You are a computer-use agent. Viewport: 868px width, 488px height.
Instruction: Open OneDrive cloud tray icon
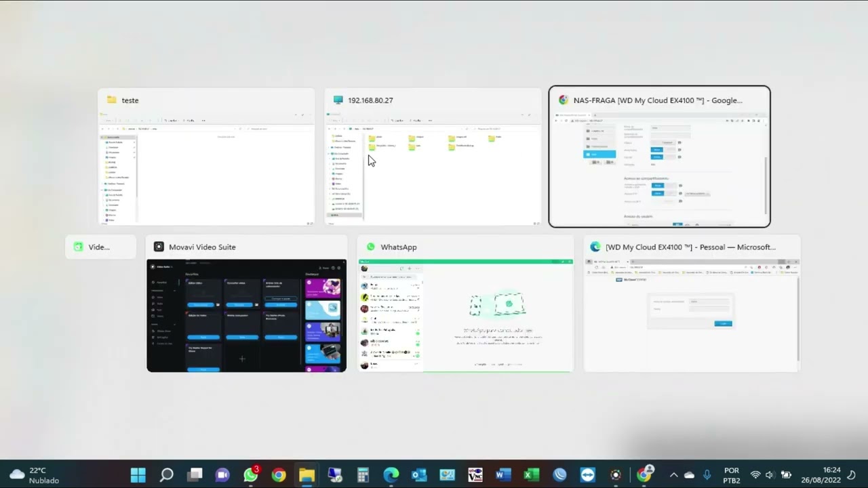pos(690,475)
